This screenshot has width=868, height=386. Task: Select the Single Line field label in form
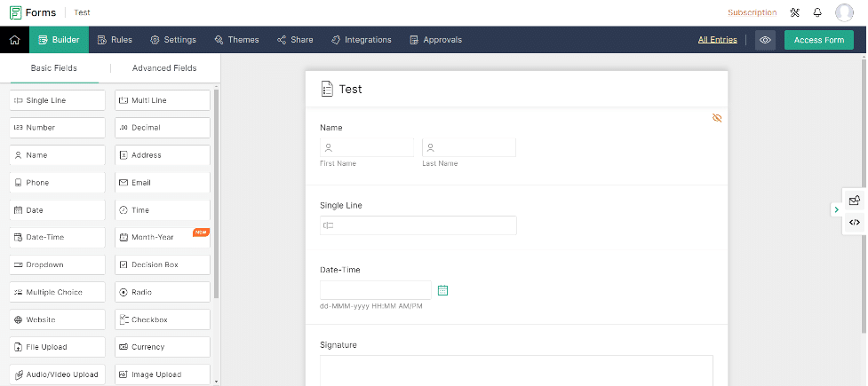click(341, 205)
